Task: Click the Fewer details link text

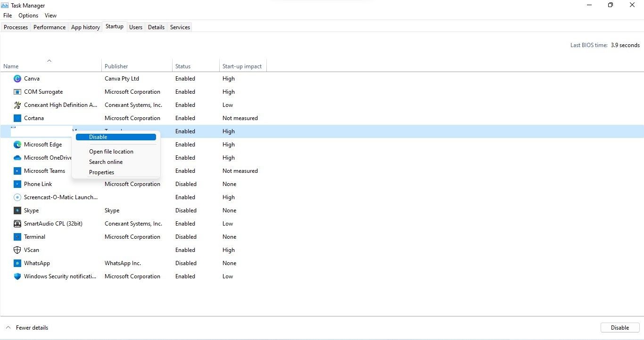Action: click(32, 328)
